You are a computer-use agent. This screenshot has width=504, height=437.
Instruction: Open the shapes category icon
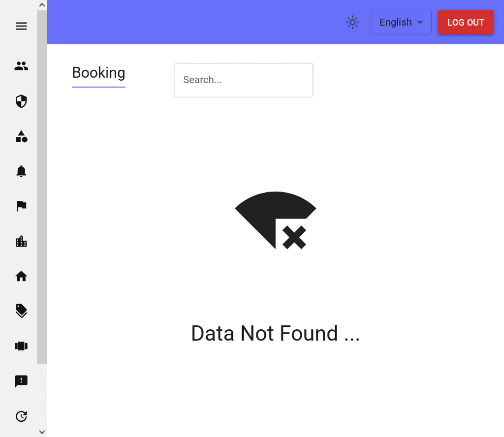tap(21, 136)
